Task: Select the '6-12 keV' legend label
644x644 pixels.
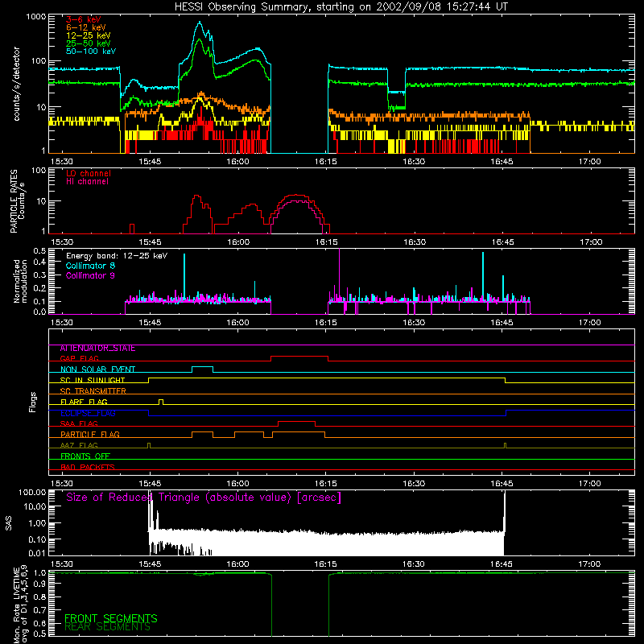Action: click(86, 27)
